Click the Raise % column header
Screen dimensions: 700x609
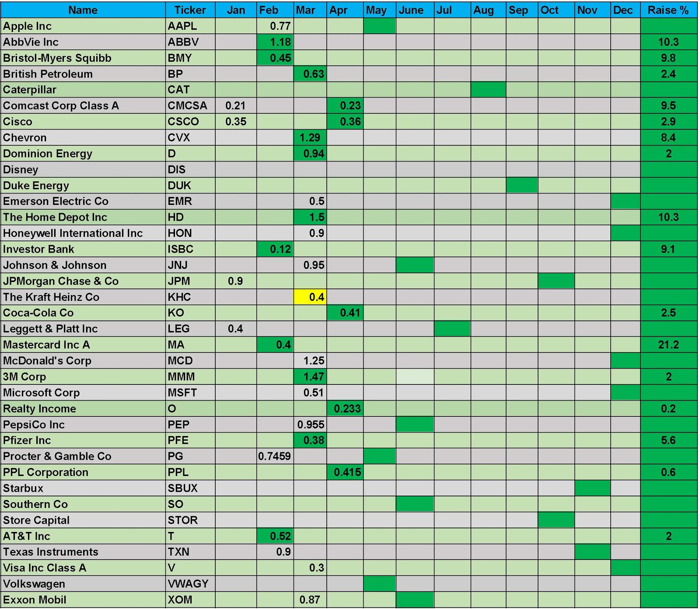[668, 10]
